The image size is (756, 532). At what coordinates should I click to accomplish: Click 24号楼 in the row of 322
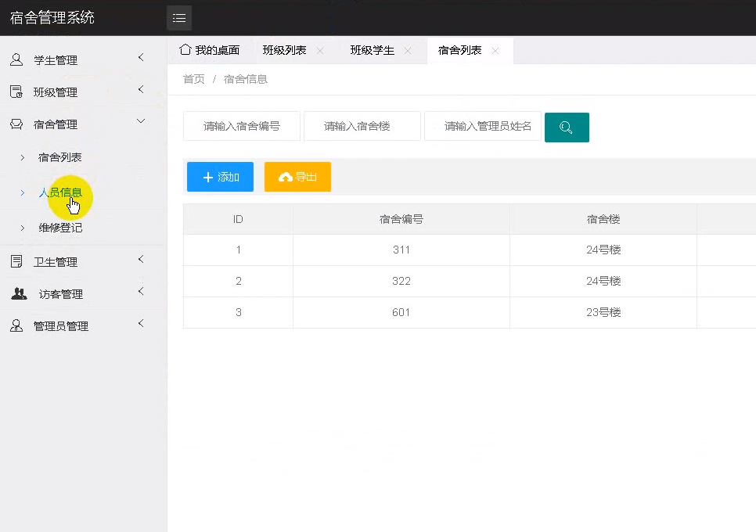coord(603,281)
